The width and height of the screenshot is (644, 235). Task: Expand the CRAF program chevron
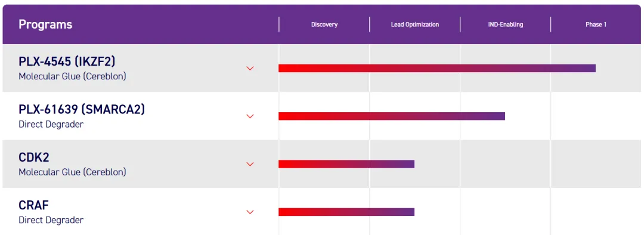click(250, 212)
